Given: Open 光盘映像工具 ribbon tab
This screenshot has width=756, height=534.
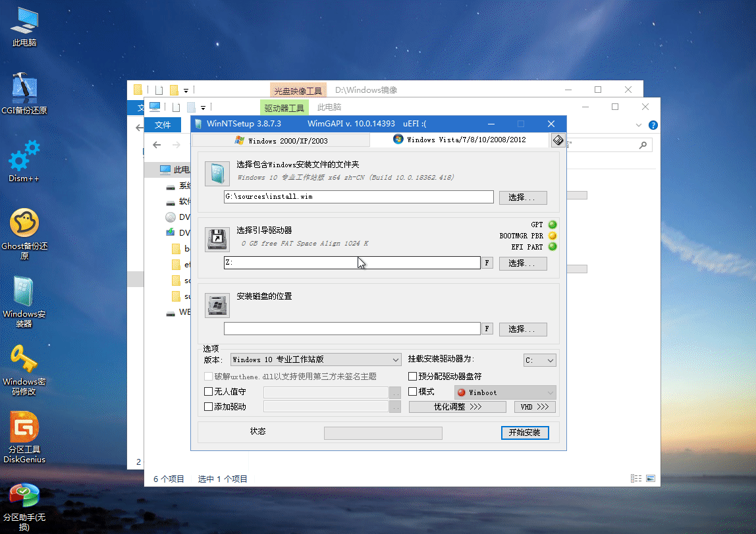Looking at the screenshot, I should click(298, 90).
